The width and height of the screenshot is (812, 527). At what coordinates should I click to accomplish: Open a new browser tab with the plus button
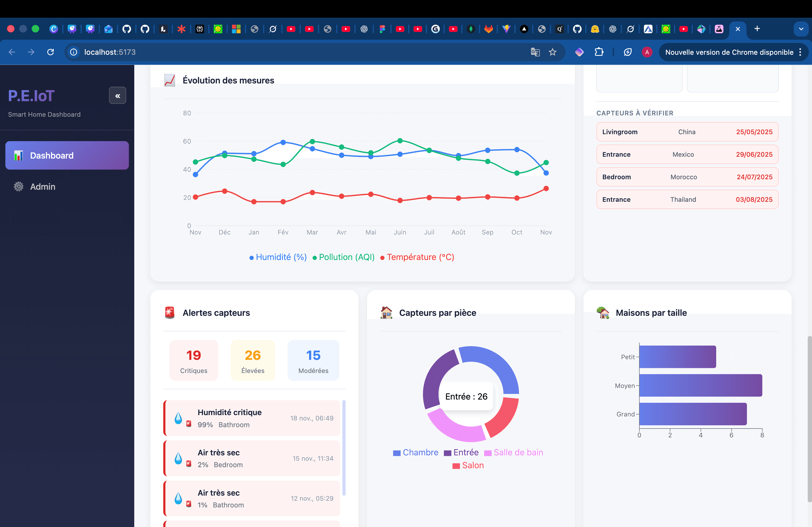[x=757, y=29]
